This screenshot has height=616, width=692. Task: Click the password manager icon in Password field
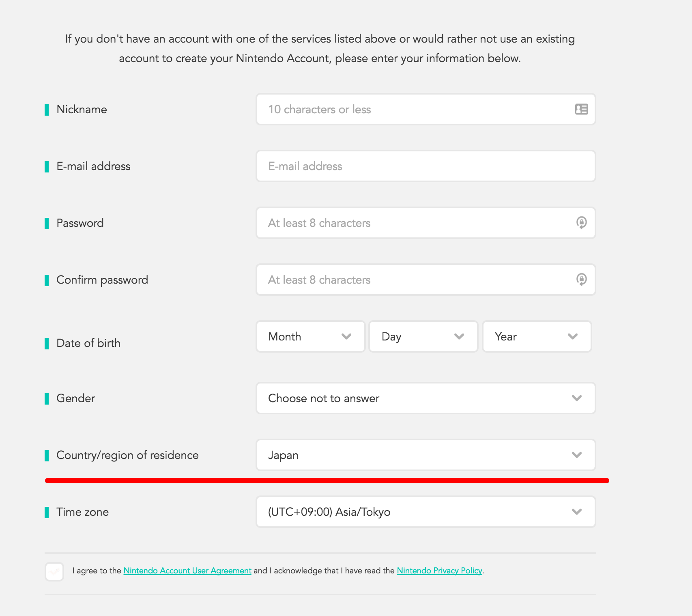pyautogui.click(x=581, y=223)
